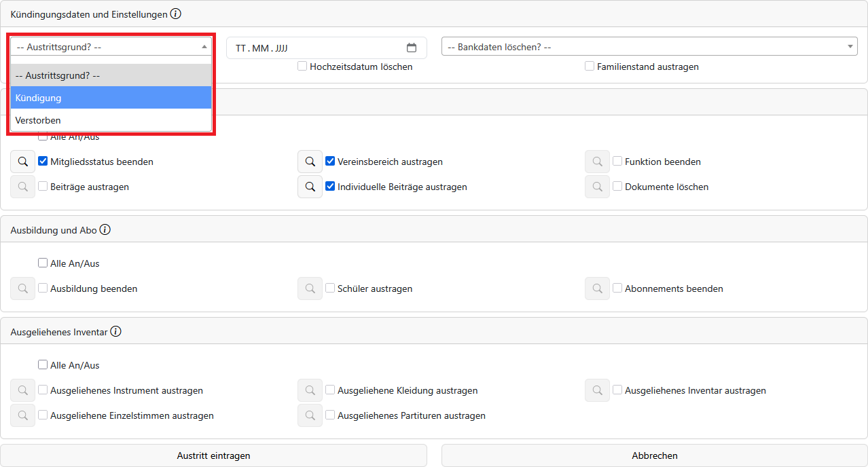Uncheck Mitgliedsstatus beenden checkbox
Image resolution: width=868 pixels, height=467 pixels.
tap(43, 162)
